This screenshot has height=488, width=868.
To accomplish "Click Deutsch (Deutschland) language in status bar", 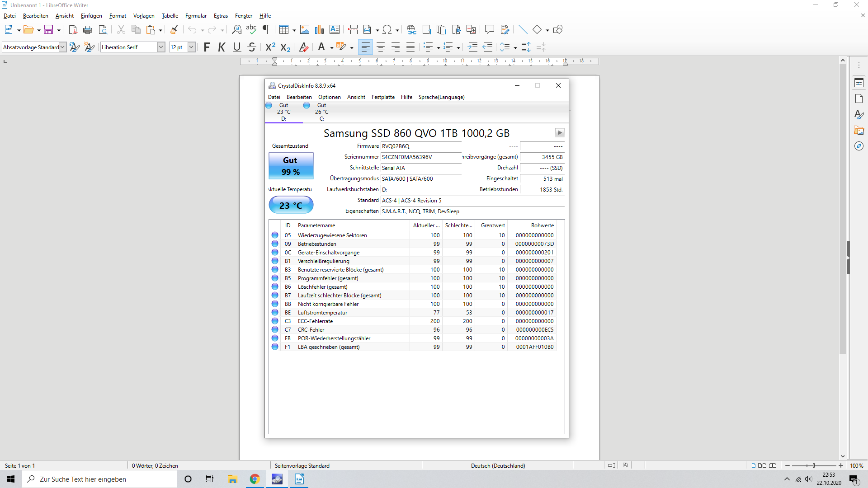I will tap(498, 465).
